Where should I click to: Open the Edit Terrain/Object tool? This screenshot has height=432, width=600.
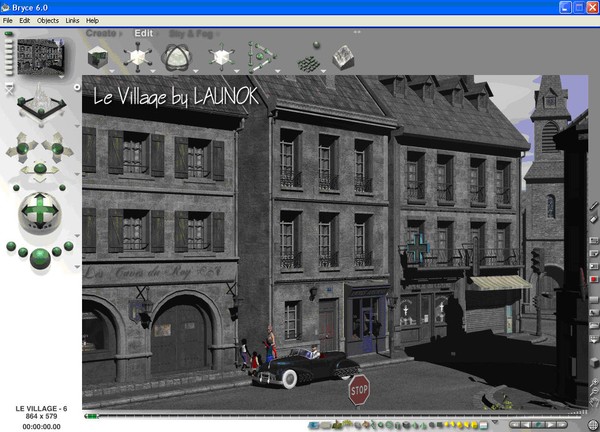[x=343, y=57]
